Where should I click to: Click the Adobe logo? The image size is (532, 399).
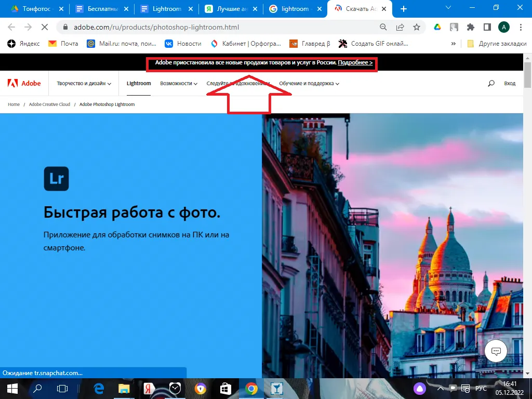coord(24,83)
